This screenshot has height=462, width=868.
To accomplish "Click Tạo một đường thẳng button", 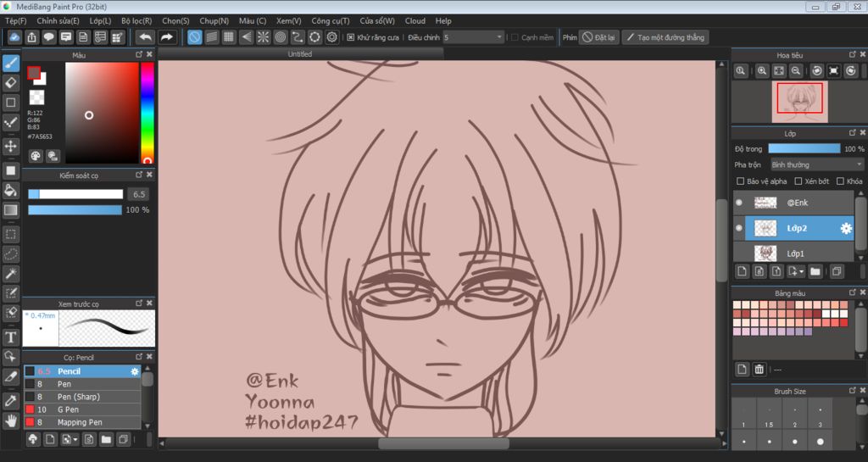I will (x=665, y=37).
